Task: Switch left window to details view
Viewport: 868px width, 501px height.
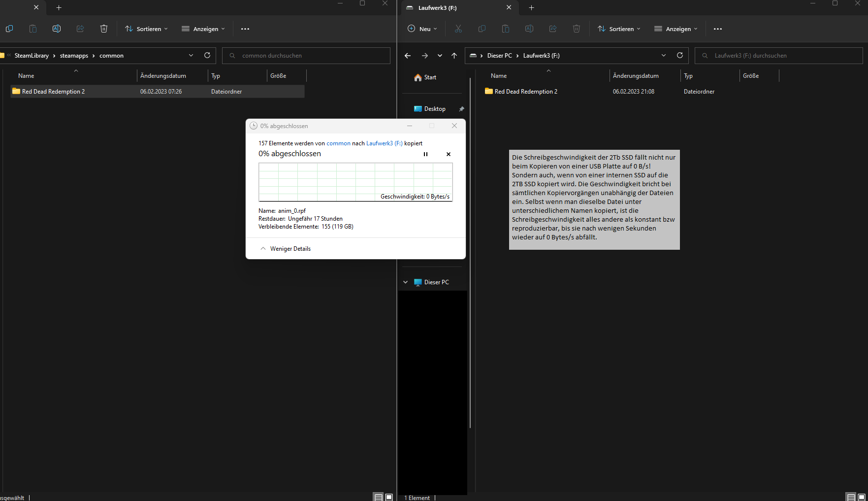Action: point(379,497)
